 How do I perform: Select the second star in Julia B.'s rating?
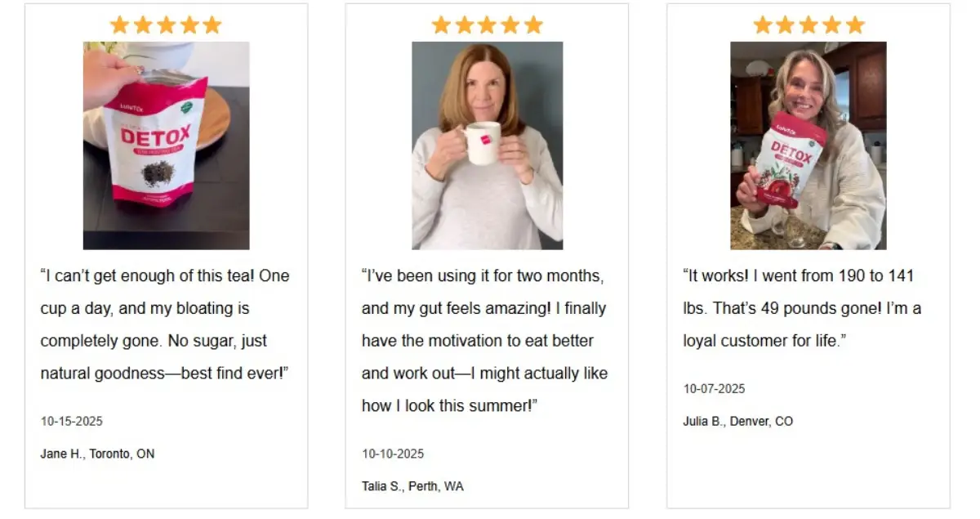[786, 25]
